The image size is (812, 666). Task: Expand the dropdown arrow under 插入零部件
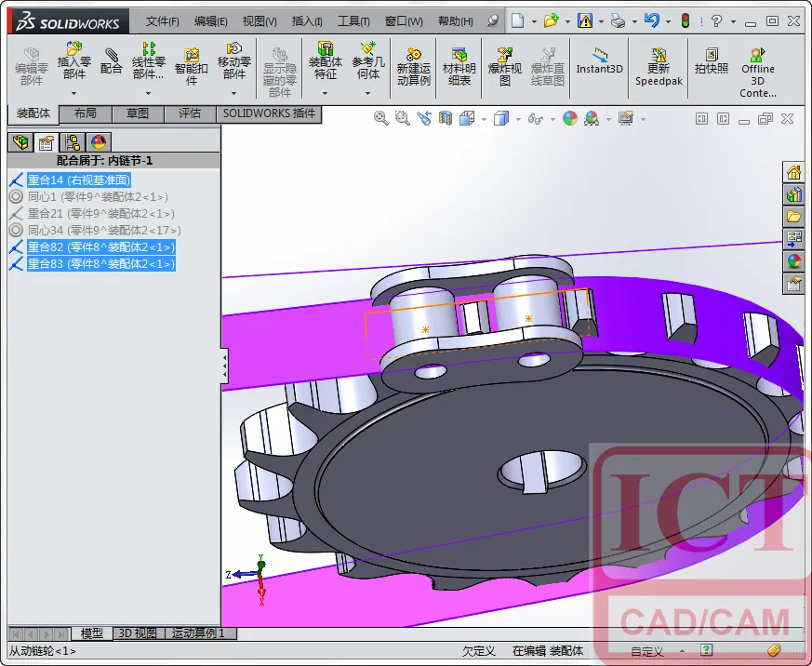pos(74,93)
